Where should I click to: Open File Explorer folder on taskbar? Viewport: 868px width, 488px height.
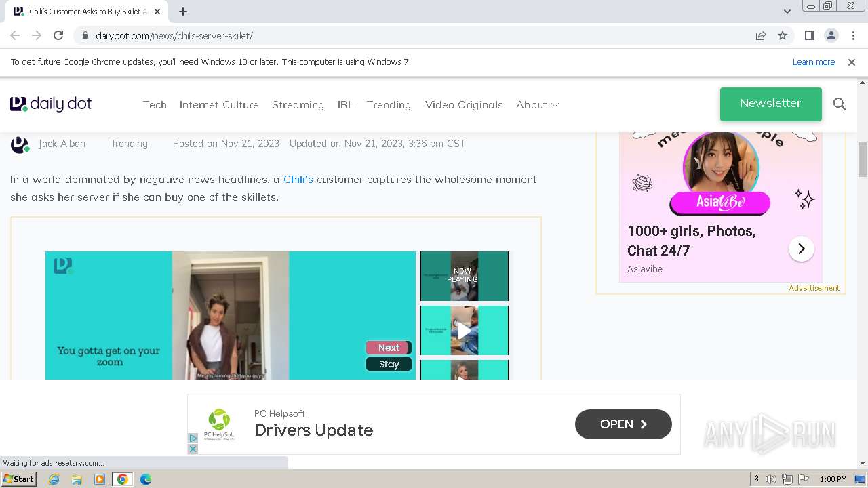[77, 479]
